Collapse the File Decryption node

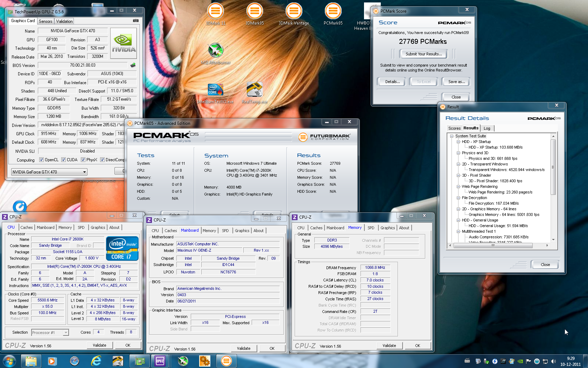[458, 198]
